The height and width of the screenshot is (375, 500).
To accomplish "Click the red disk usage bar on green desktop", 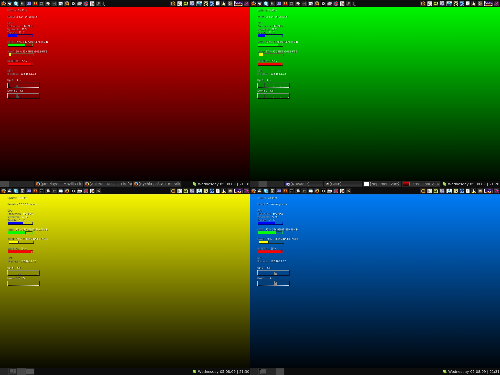I will 270,64.
